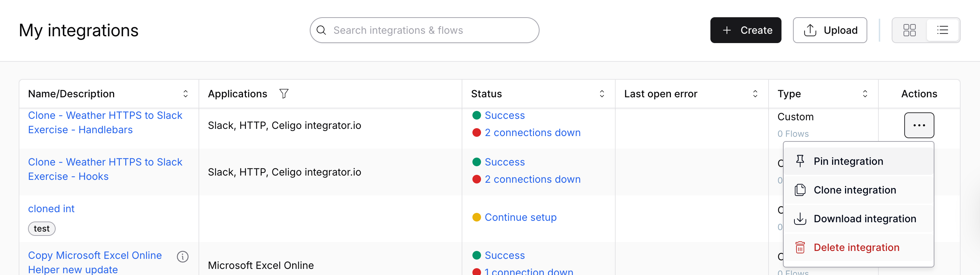Click 2 connections down for Hooks row
This screenshot has width=980, height=275.
[x=532, y=179]
